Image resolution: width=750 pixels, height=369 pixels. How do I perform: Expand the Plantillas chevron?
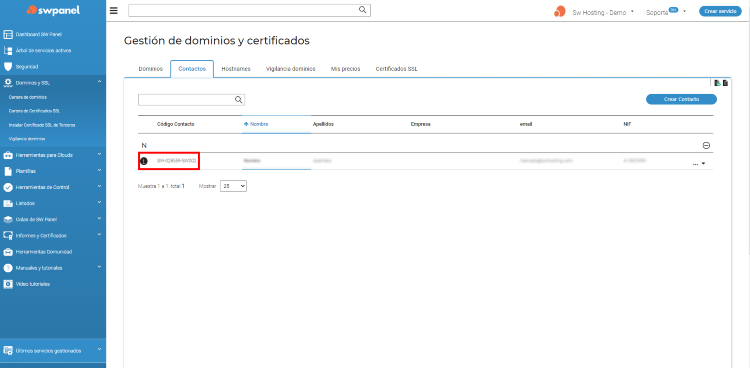tap(99, 170)
